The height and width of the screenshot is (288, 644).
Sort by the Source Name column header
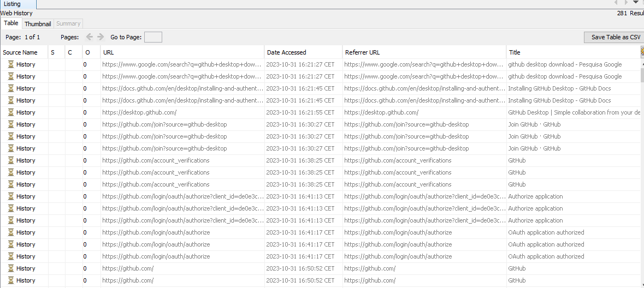(23, 52)
